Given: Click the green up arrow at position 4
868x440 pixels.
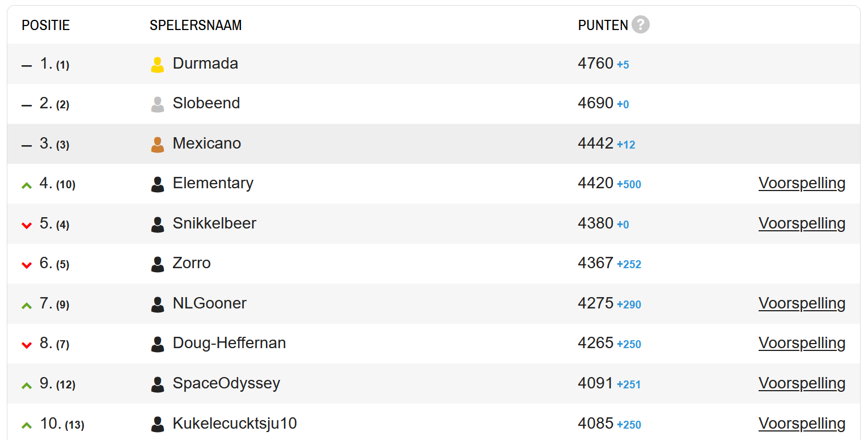Looking at the screenshot, I should pos(27,185).
